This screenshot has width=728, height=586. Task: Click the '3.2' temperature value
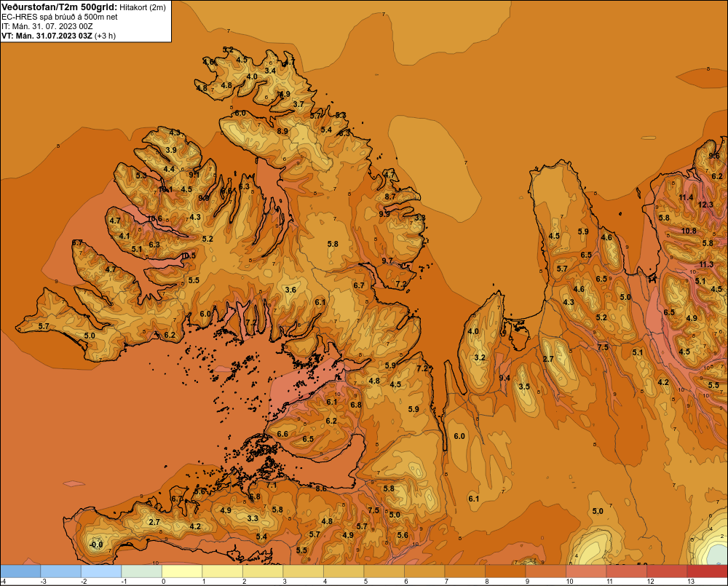480,357
